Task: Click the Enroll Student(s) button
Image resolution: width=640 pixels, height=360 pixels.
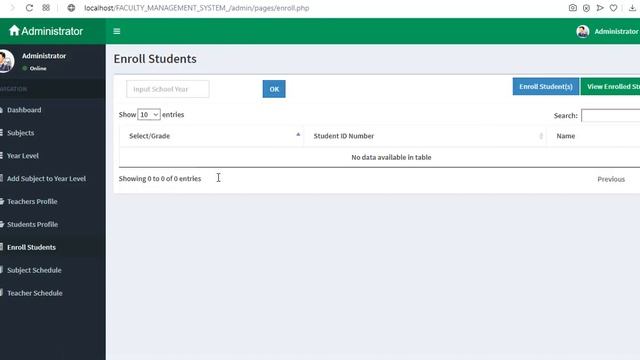Action: pos(546,87)
